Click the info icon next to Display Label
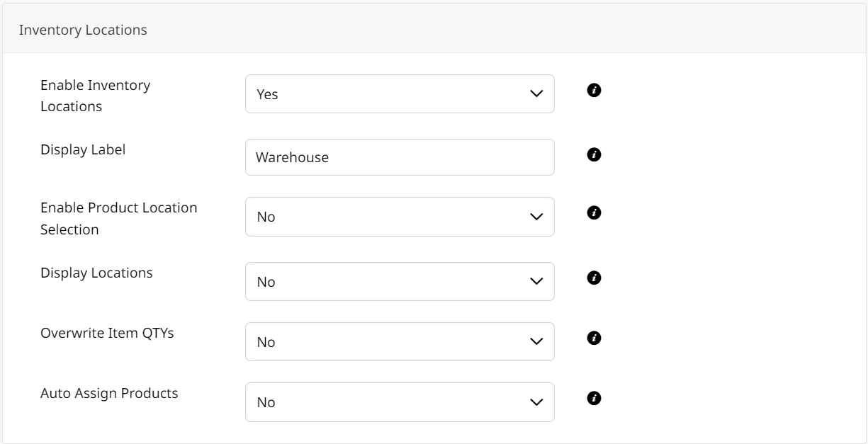Image resolution: width=868 pixels, height=444 pixels. (x=593, y=154)
